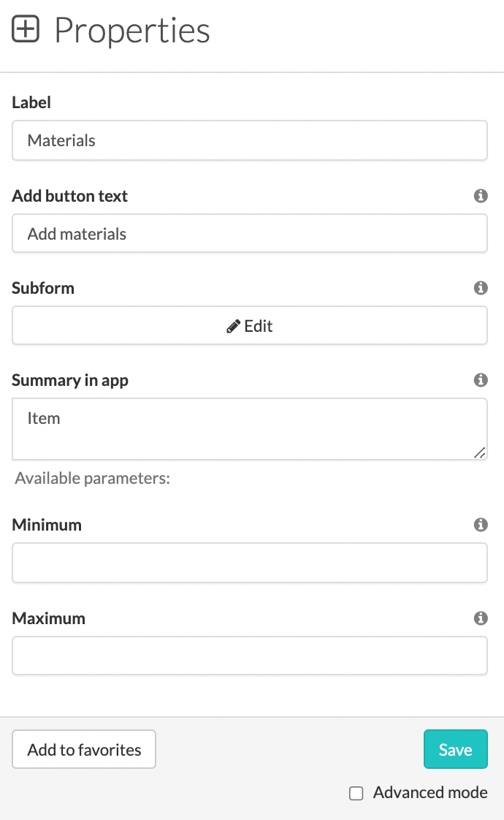Click Add to favorites
This screenshot has height=820, width=504.
pos(83,749)
